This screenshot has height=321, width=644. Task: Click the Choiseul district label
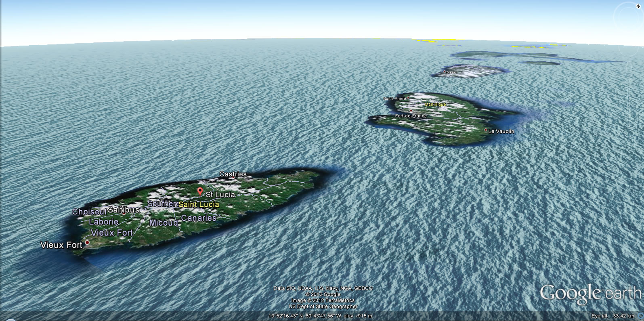click(89, 212)
